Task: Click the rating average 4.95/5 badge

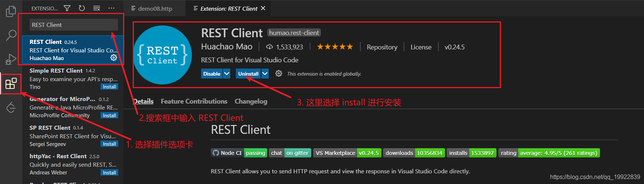Action: point(549,153)
